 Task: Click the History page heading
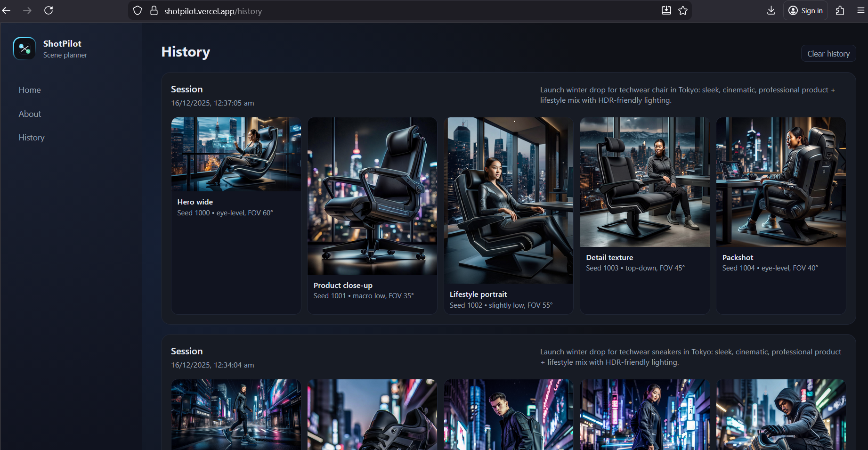point(186,52)
